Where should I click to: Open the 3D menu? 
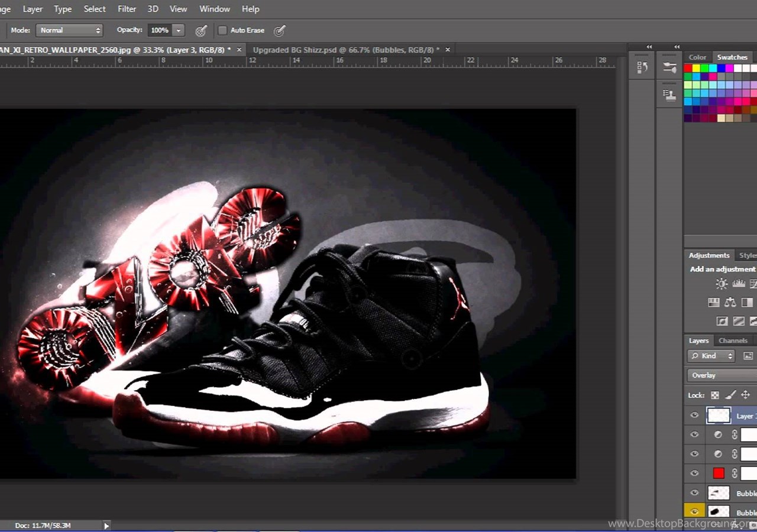(x=153, y=9)
